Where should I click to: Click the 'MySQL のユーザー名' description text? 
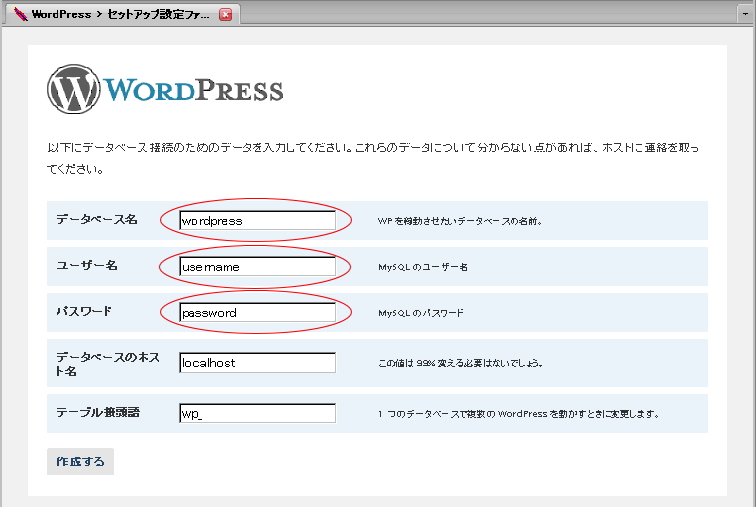tap(423, 267)
